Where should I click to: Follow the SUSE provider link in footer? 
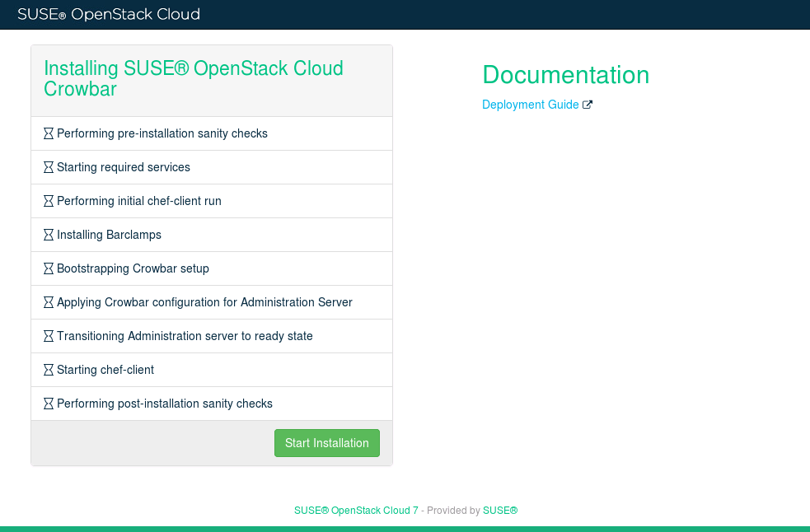point(500,511)
